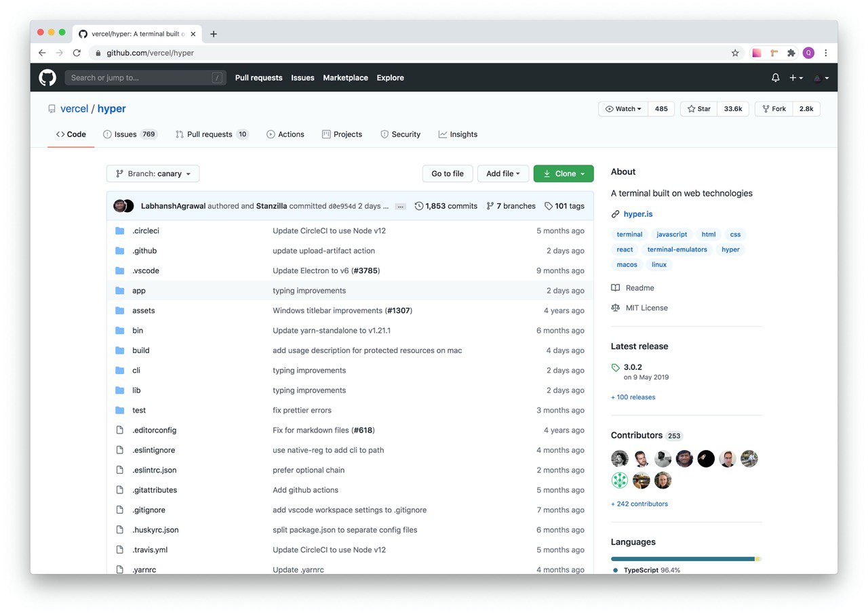The width and height of the screenshot is (868, 614).
Task: Open the 2.8k forks count
Action: tap(806, 109)
